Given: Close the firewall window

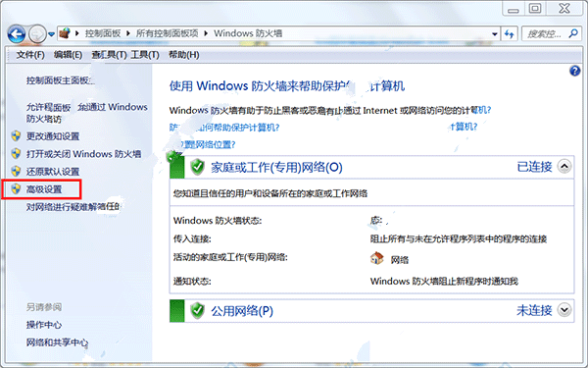Looking at the screenshot, I should (564, 8).
